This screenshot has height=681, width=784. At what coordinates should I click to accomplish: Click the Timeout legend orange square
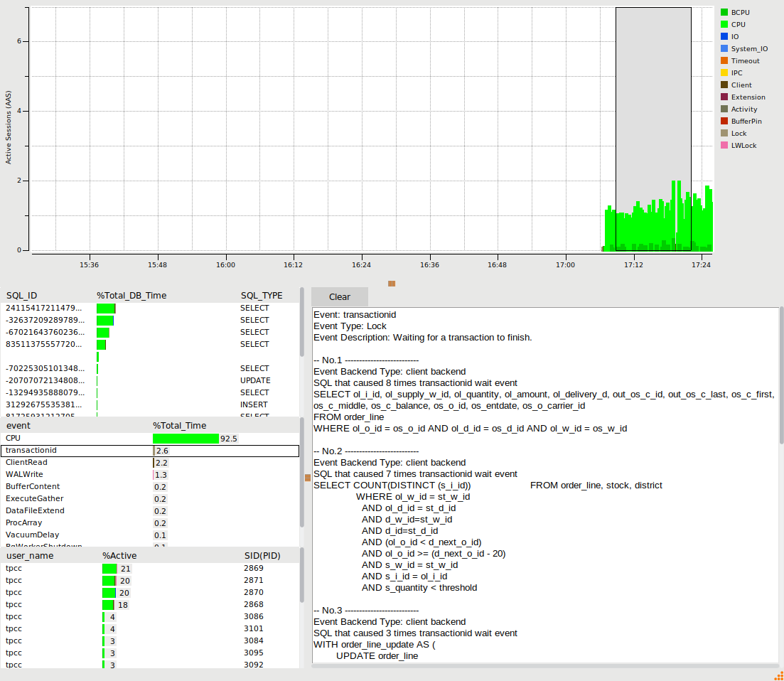click(x=724, y=61)
